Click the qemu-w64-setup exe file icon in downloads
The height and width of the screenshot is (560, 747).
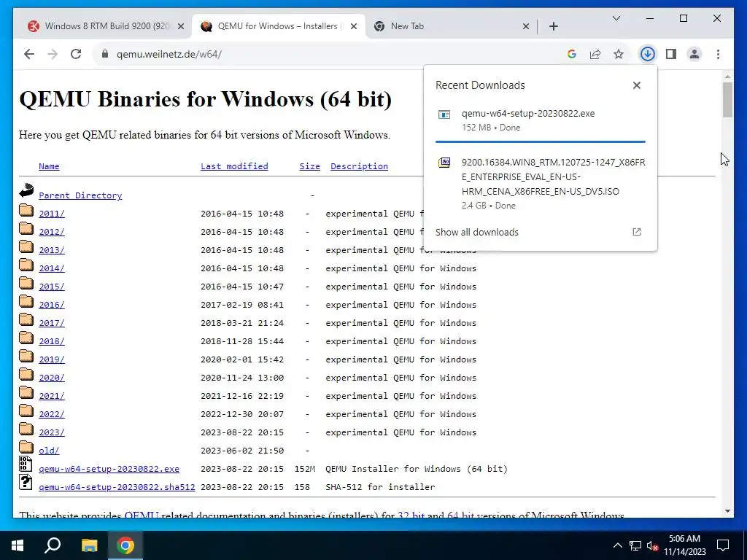[x=444, y=114]
